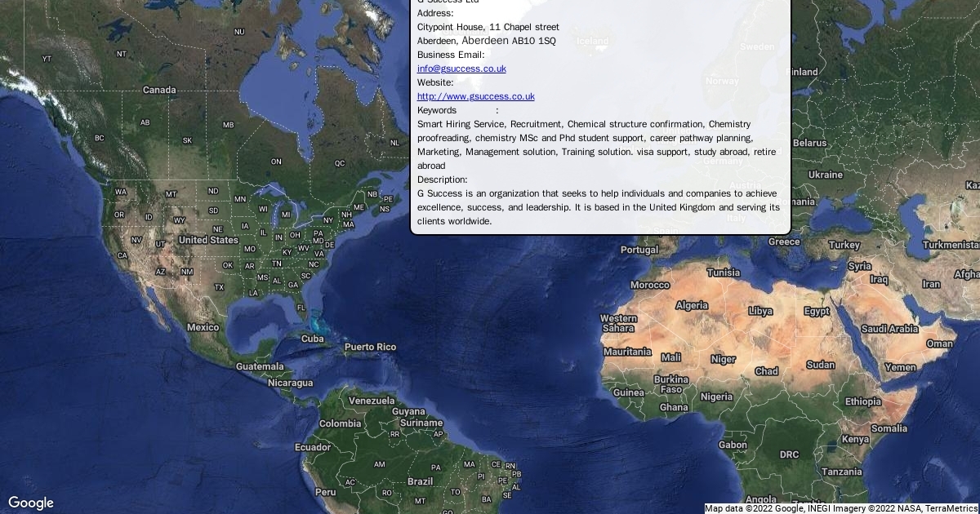Click the Algeria country label
Image resolution: width=980 pixels, height=514 pixels.
[692, 305]
